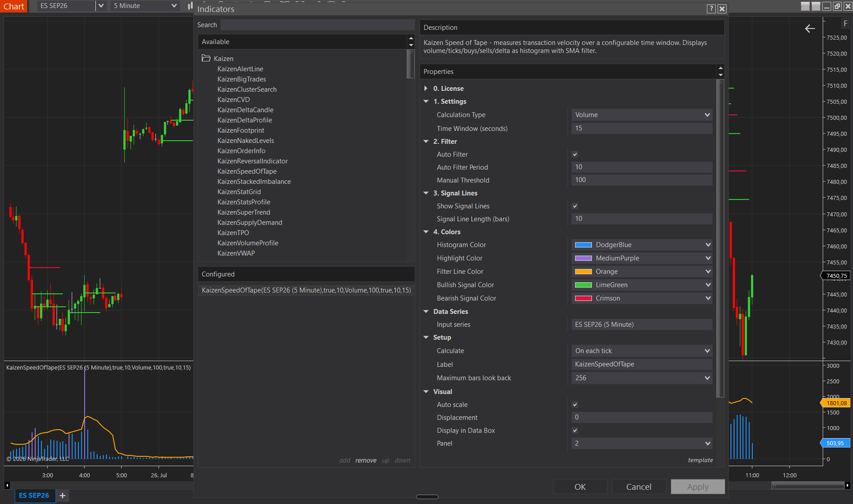
Task: Click the Chart menu button
Action: [14, 6]
